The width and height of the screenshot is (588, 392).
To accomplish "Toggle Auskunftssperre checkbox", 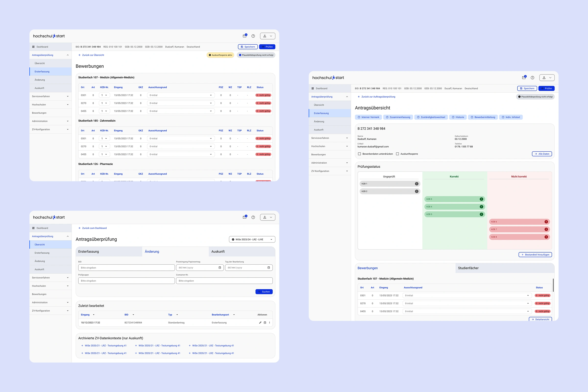I will point(397,154).
